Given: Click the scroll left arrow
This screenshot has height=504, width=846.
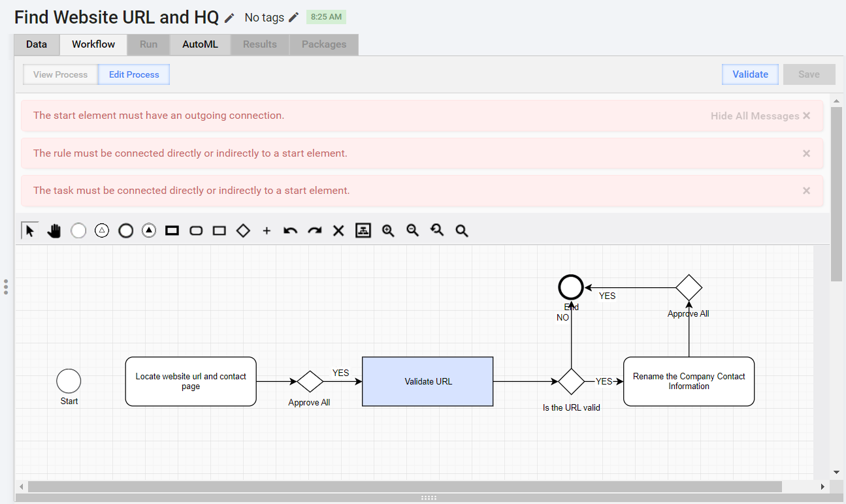Looking at the screenshot, I should pos(22,486).
